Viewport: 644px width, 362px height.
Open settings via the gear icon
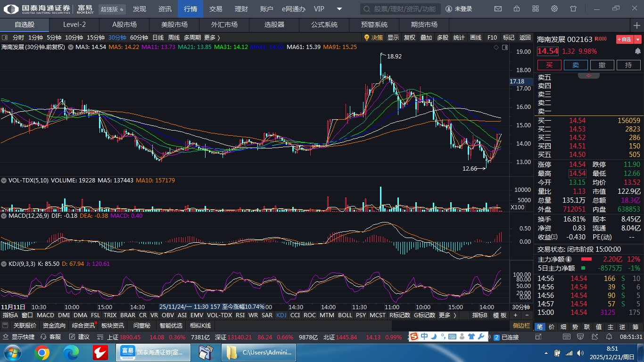554,9
